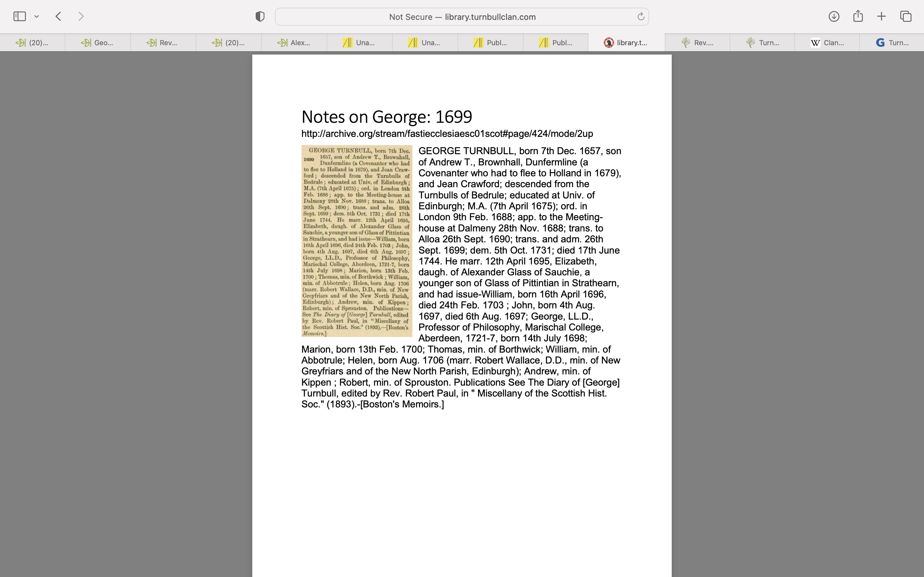The width and height of the screenshot is (924, 577).
Task: Click the archive.org fastiecclesiae URL link
Action: click(447, 134)
